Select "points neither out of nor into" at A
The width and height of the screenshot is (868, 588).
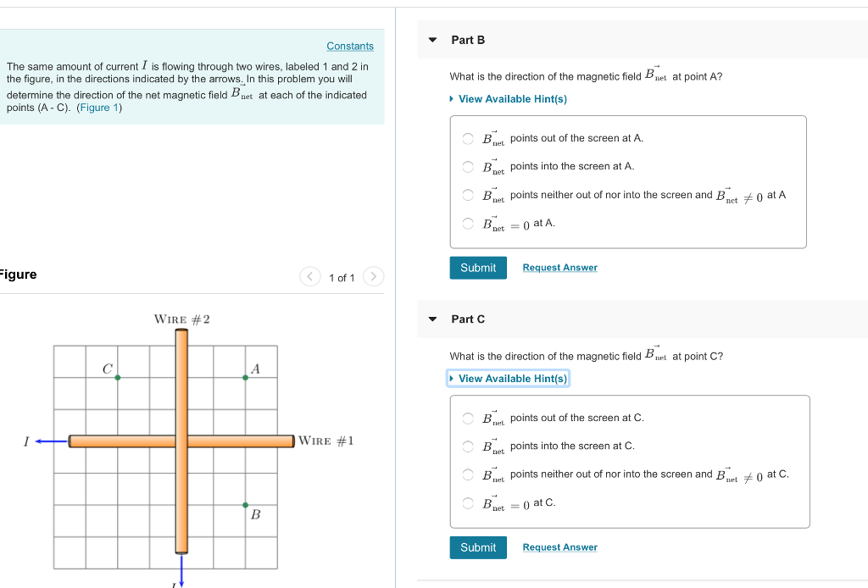pos(467,195)
